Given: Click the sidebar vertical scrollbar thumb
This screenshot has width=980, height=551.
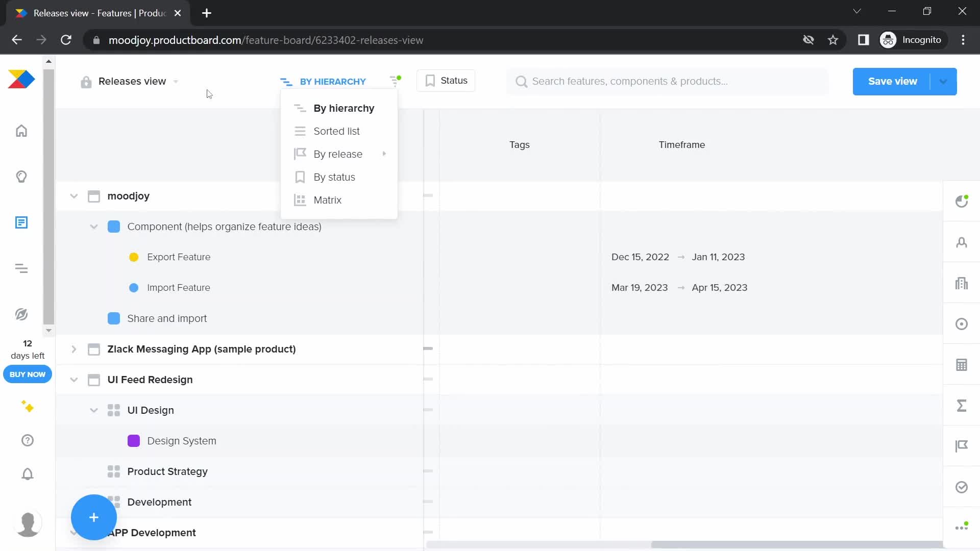Looking at the screenshot, I should click(x=48, y=196).
